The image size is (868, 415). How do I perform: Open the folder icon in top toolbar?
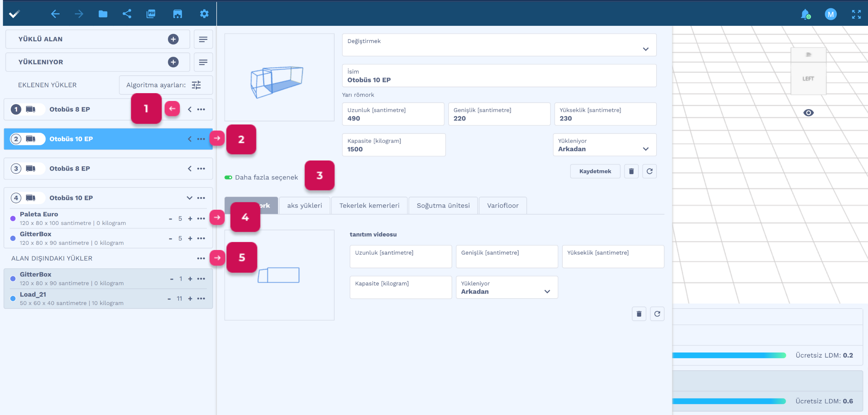[103, 14]
